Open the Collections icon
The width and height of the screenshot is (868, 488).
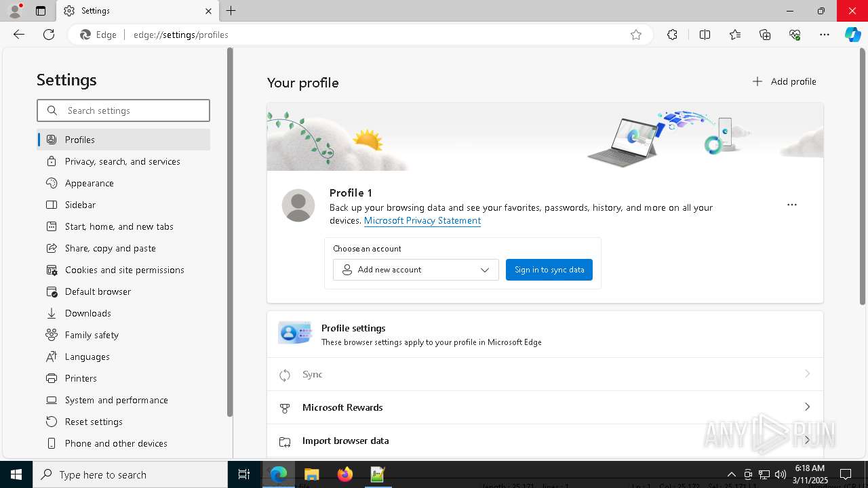point(765,35)
